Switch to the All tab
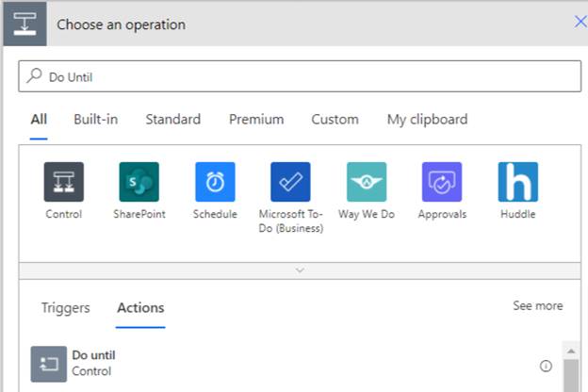The image size is (588, 392). tap(39, 120)
